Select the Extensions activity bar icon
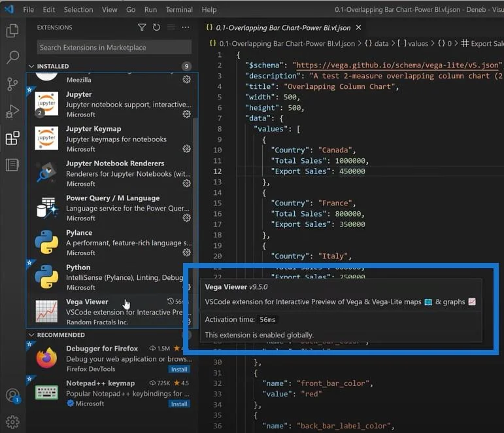Screen dimensions: 504x433 click(12, 138)
